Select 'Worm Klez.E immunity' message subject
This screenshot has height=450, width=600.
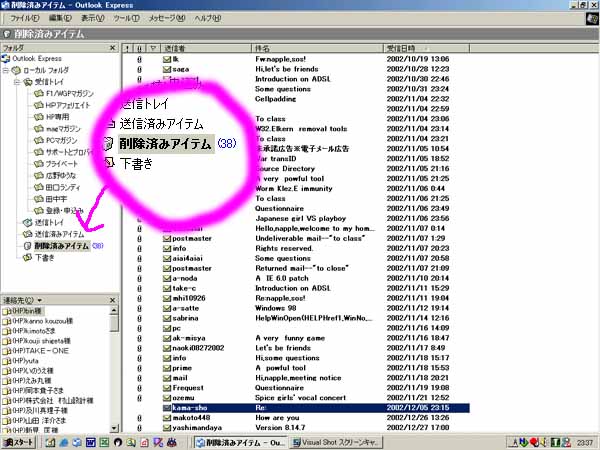293,189
